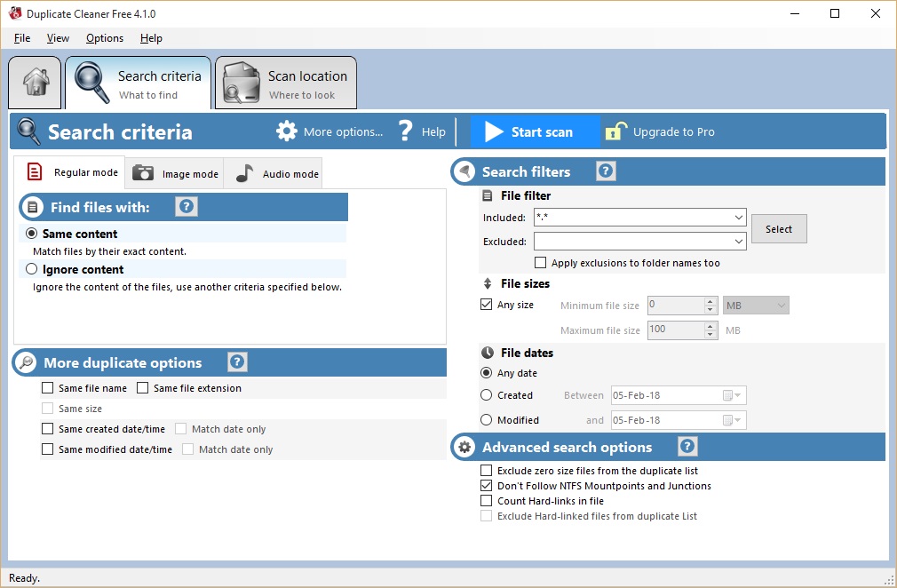Open help for Find files with
897x588 pixels.
pyautogui.click(x=187, y=206)
